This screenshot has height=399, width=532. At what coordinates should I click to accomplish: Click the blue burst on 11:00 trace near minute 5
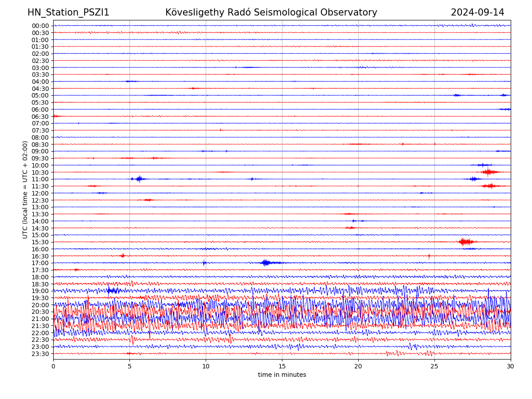click(x=139, y=179)
